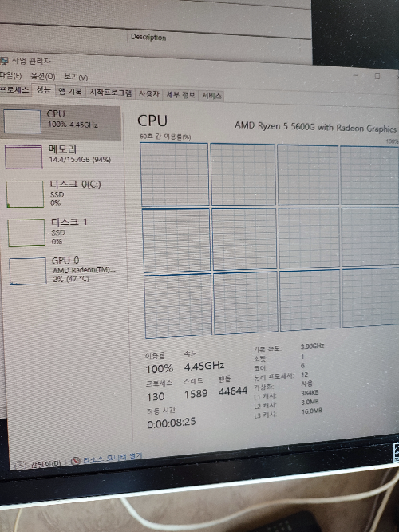Click the Description column header in back window
Image resolution: width=399 pixels, height=532 pixels.
point(148,37)
